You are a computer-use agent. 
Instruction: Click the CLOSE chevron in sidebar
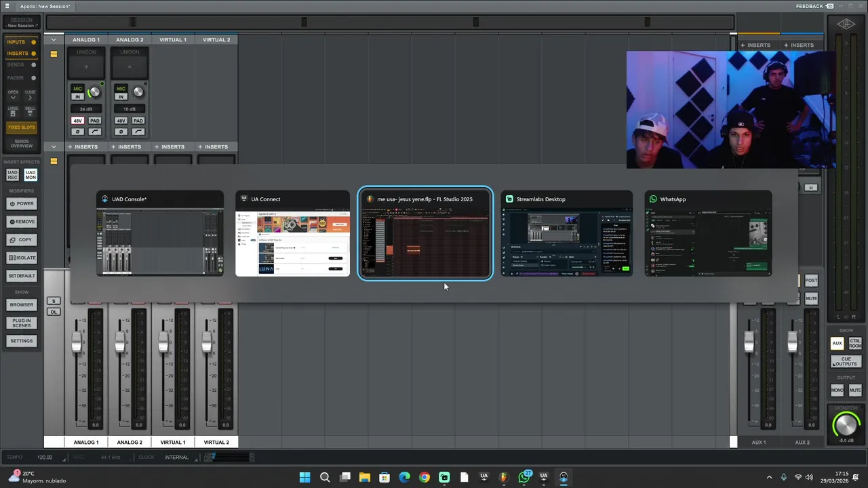pyautogui.click(x=30, y=96)
